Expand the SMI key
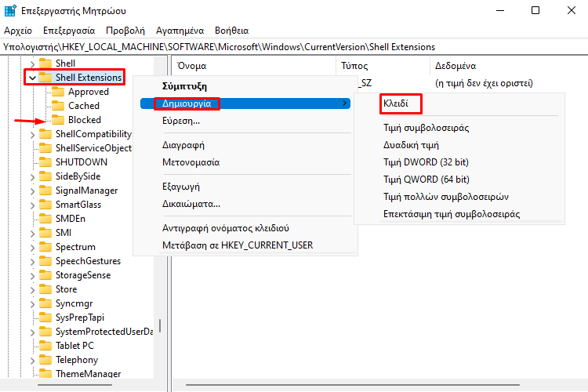 tap(33, 234)
